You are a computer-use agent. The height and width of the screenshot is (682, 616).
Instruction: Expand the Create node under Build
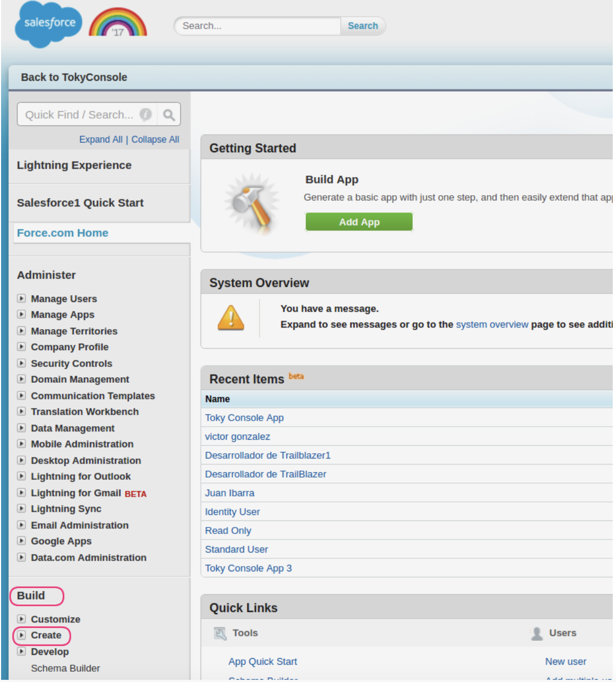click(x=21, y=635)
